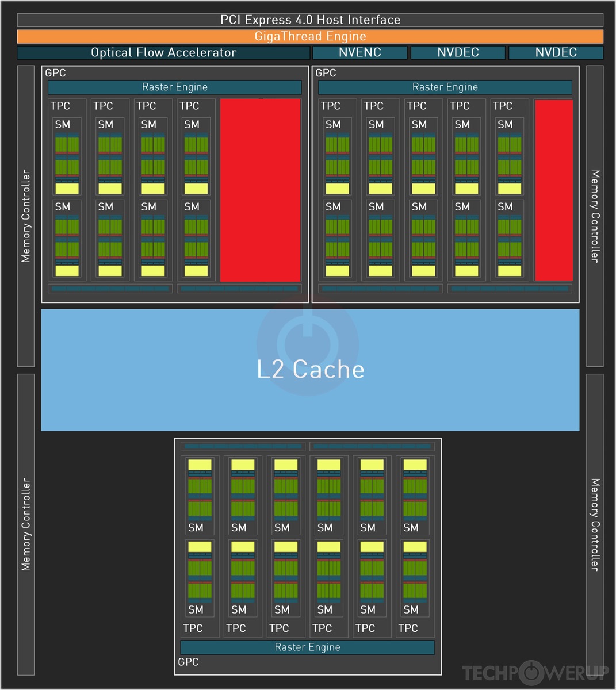
Task: Click the GPC label of the upper-right cluster
Action: (326, 73)
